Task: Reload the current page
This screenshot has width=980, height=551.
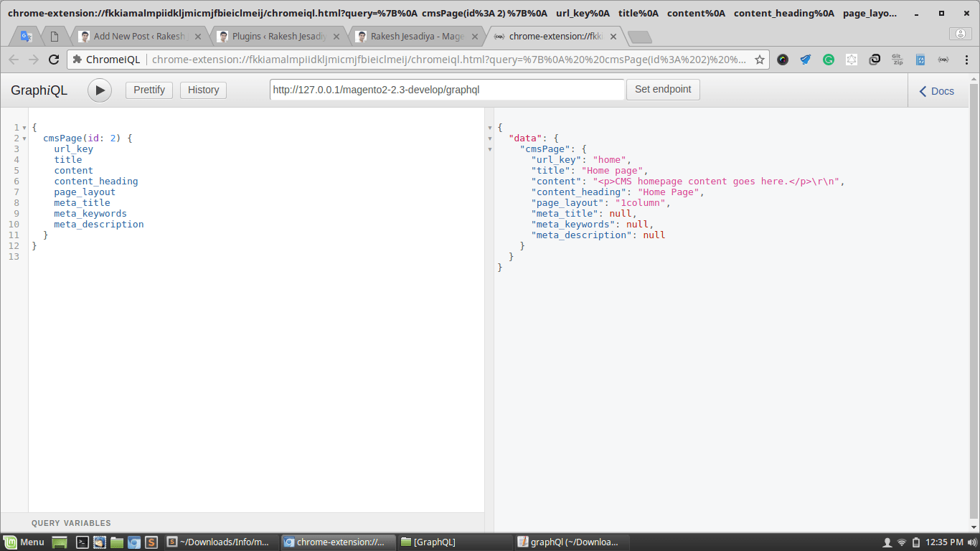Action: [x=54, y=60]
